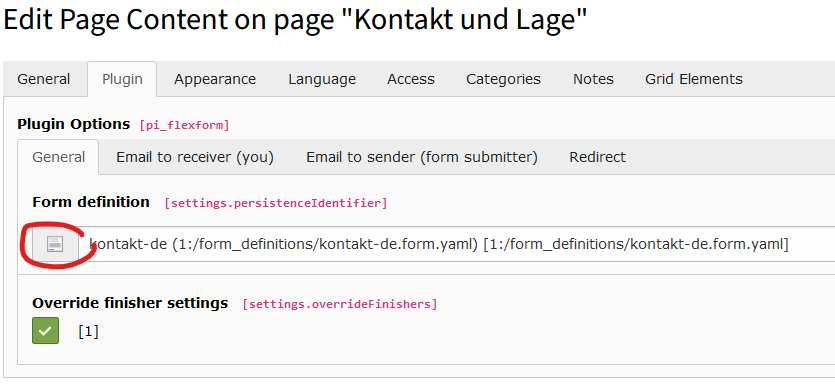The width and height of the screenshot is (835, 387).
Task: Click the Override finisher settings label
Action: 130,303
